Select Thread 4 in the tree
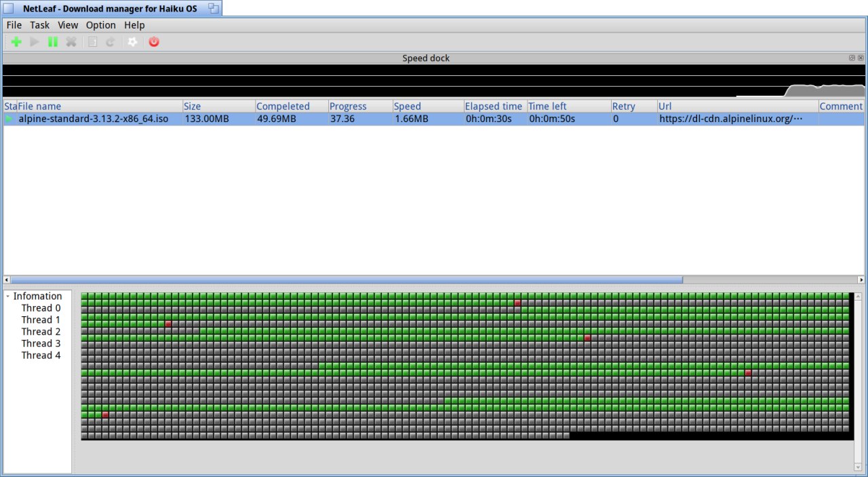868x477 pixels. 41,356
